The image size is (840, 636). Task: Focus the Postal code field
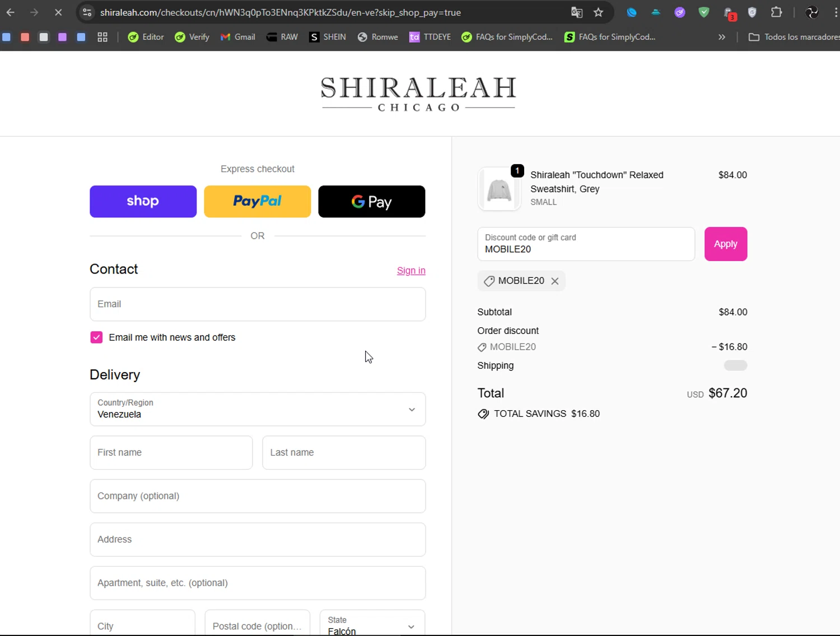[258, 623]
